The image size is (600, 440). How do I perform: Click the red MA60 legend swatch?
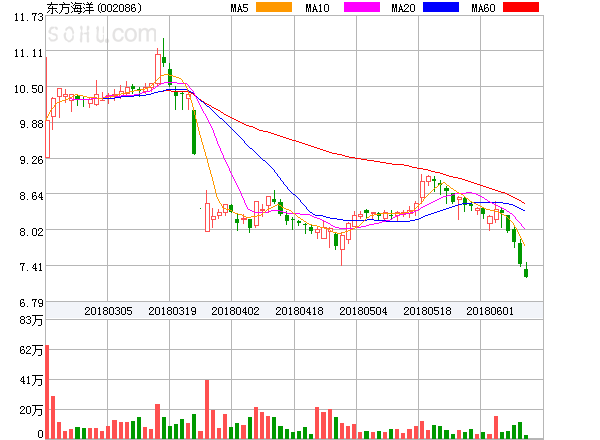[521, 7]
